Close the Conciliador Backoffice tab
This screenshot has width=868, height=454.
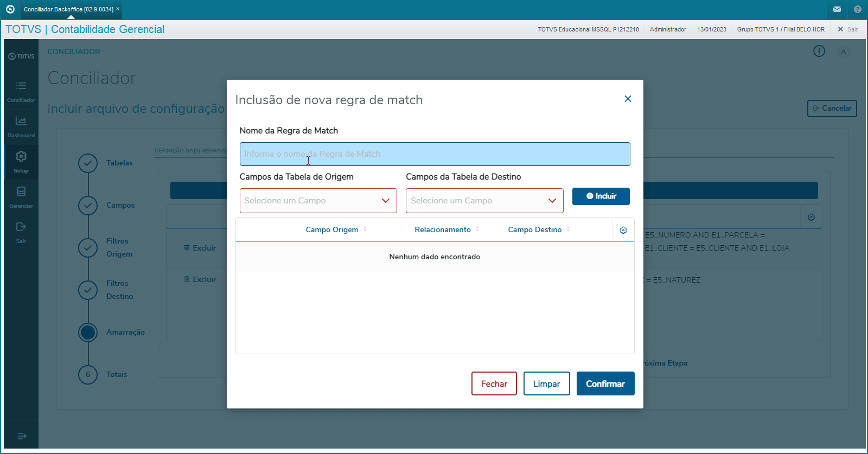(x=118, y=9)
